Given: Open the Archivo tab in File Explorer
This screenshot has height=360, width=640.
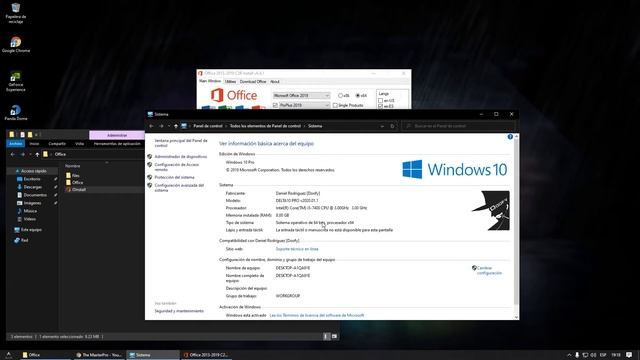Looking at the screenshot, I should pyautogui.click(x=16, y=144).
